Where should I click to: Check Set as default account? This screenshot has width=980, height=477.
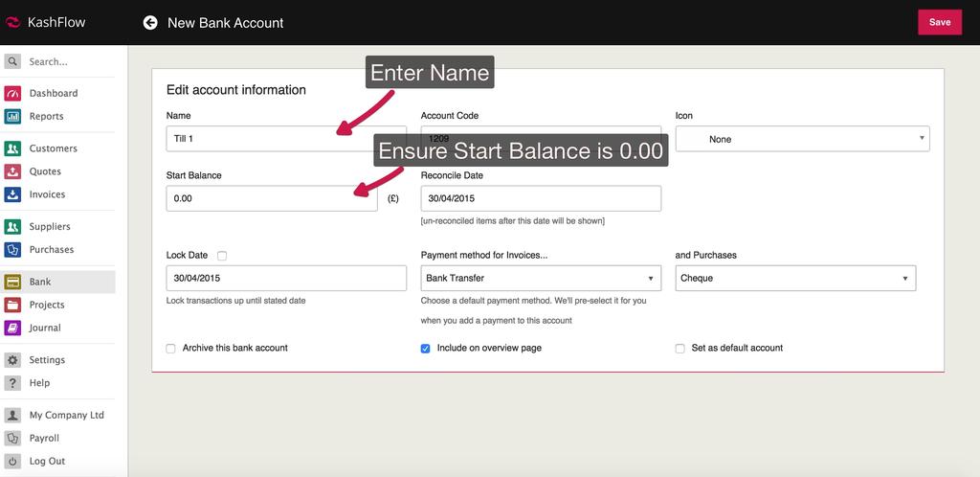[680, 349]
